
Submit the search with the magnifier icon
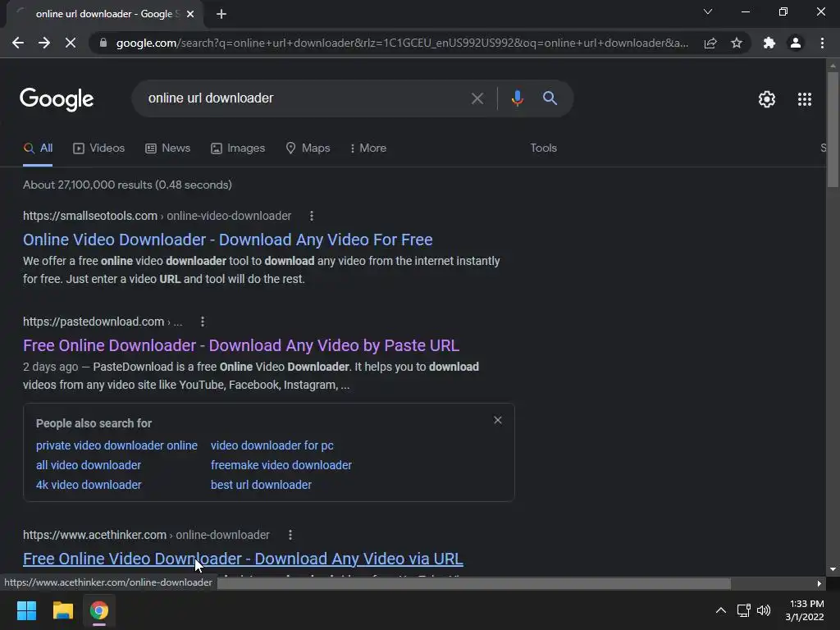coord(550,98)
